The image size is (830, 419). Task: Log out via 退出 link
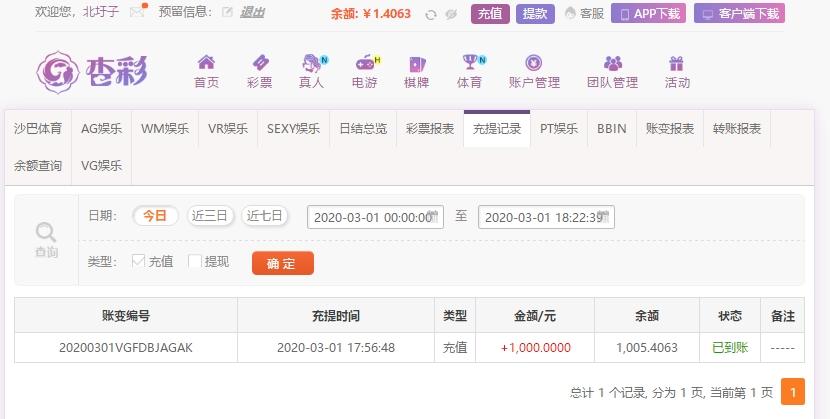(x=252, y=12)
